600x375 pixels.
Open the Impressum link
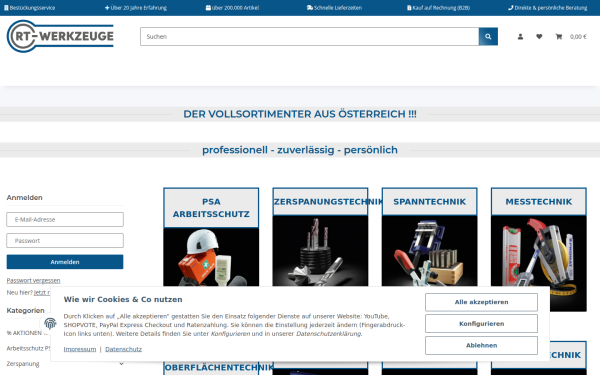point(80,349)
